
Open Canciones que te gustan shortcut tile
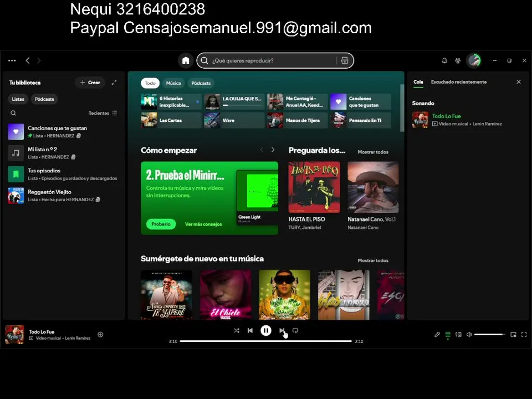click(x=360, y=102)
